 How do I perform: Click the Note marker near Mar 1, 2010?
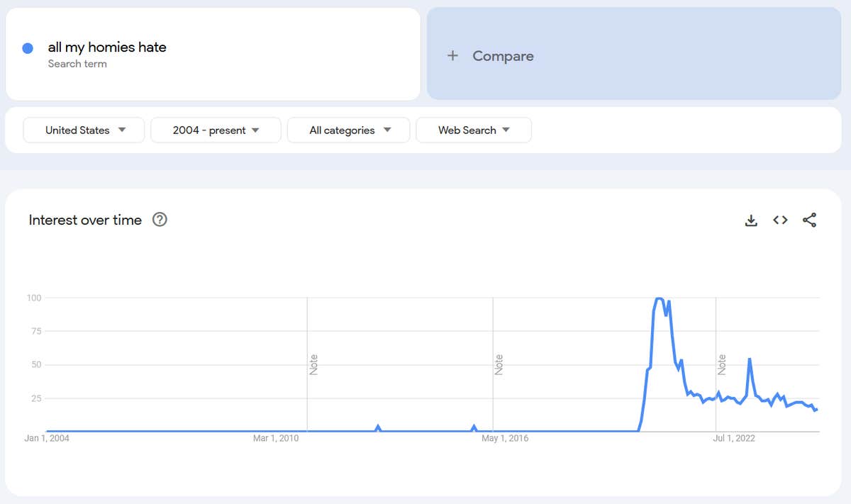pyautogui.click(x=313, y=364)
